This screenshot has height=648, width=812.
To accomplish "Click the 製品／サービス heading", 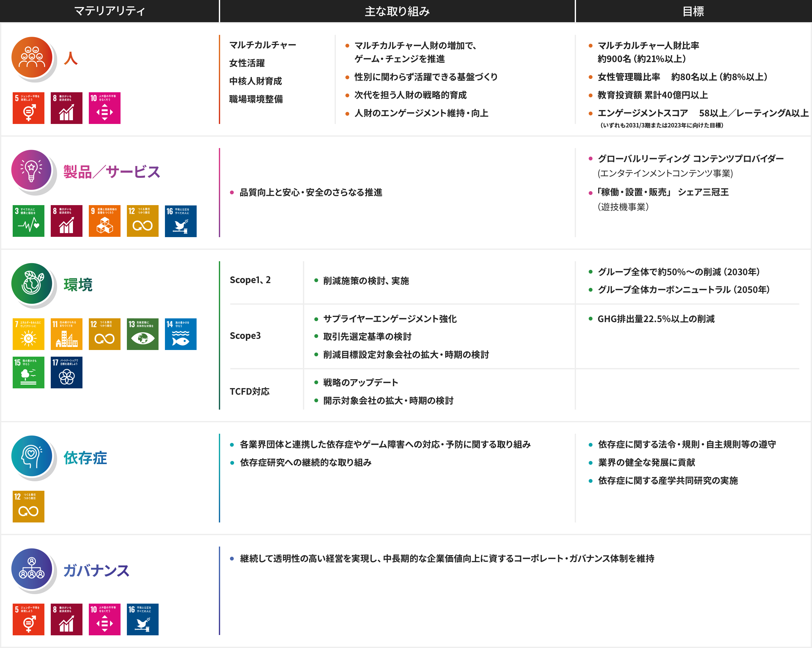I will pyautogui.click(x=112, y=172).
